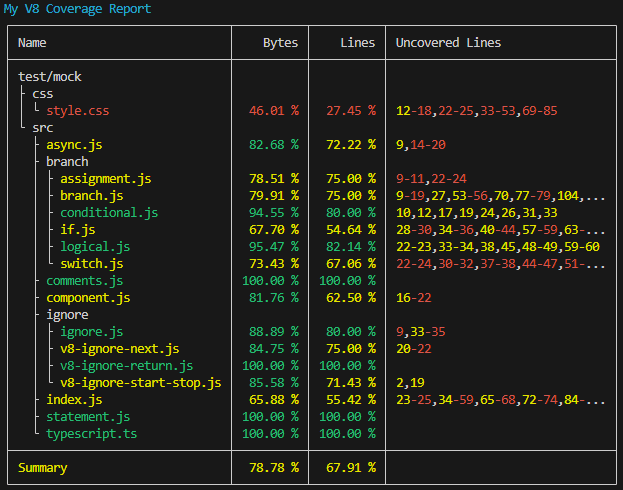623x490 pixels.
Task: Click the if.js file name
Action: (78, 230)
